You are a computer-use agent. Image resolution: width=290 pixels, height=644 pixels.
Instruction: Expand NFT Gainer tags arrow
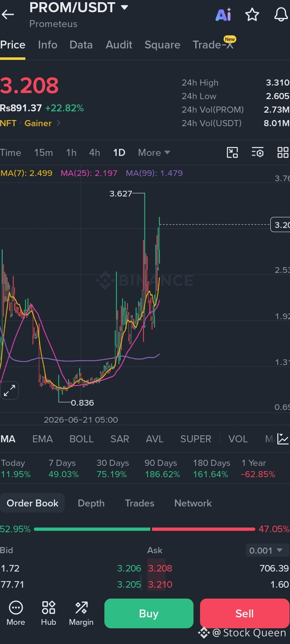pos(59,123)
